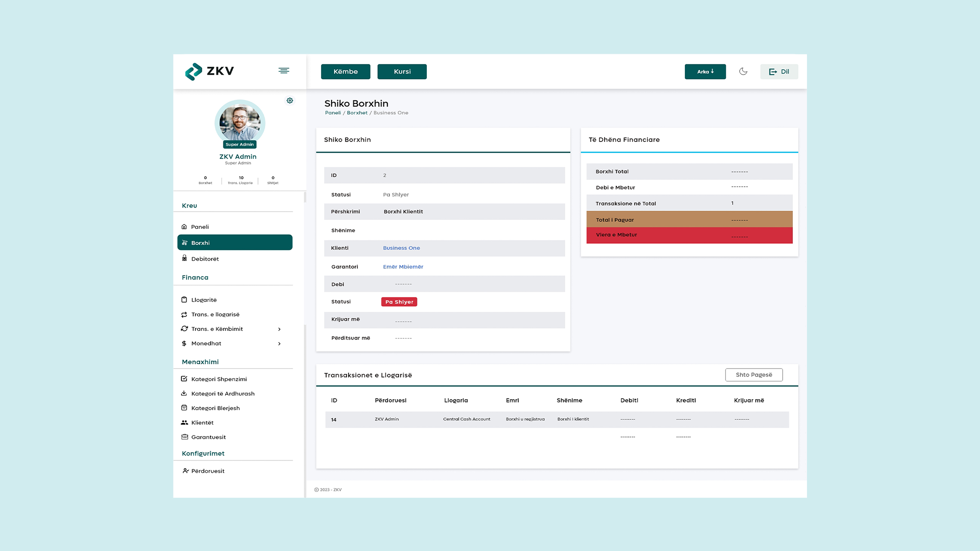Open the Business One client link
The height and width of the screenshot is (551, 980).
[x=401, y=248]
